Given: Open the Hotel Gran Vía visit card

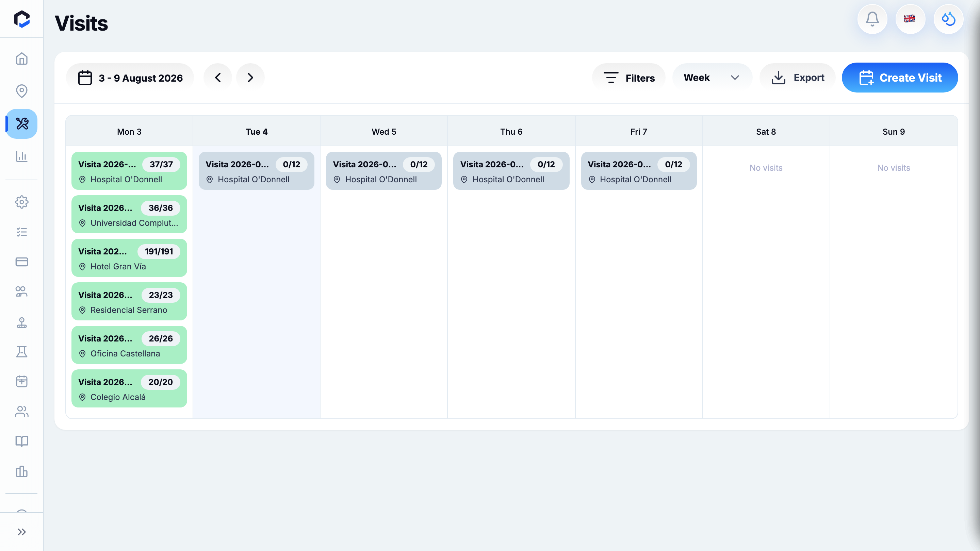Looking at the screenshot, I should click(129, 258).
